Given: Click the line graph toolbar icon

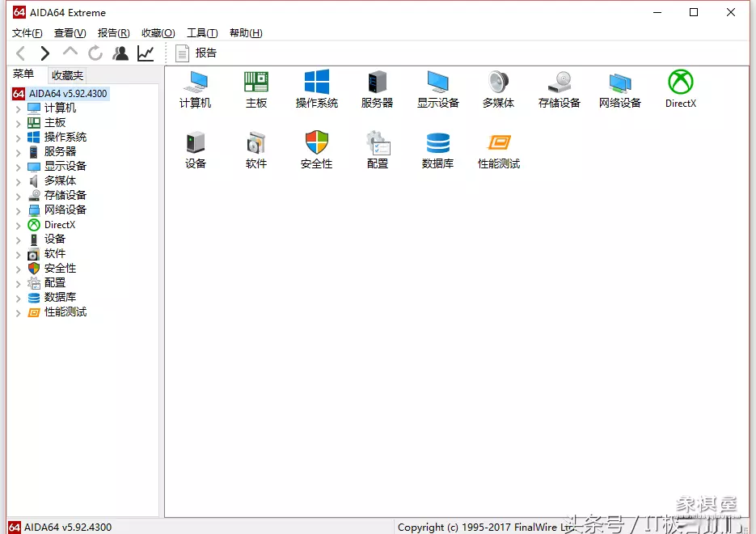Looking at the screenshot, I should pos(146,53).
